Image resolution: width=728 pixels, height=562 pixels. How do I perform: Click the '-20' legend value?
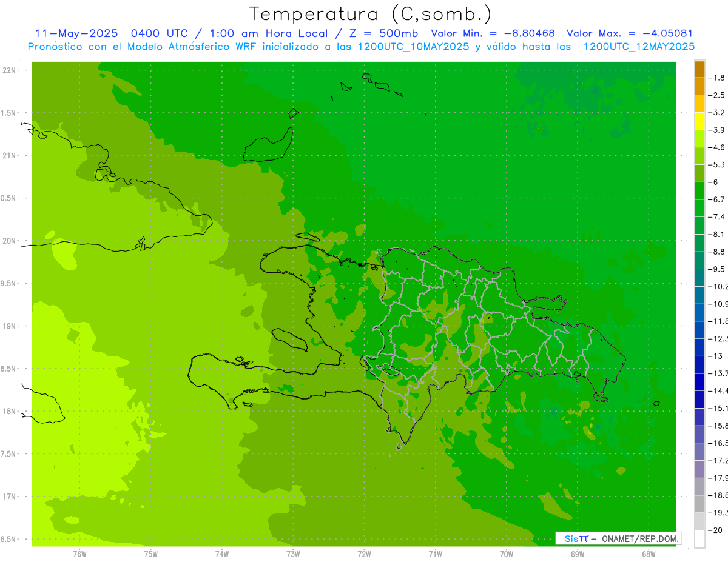click(715, 530)
